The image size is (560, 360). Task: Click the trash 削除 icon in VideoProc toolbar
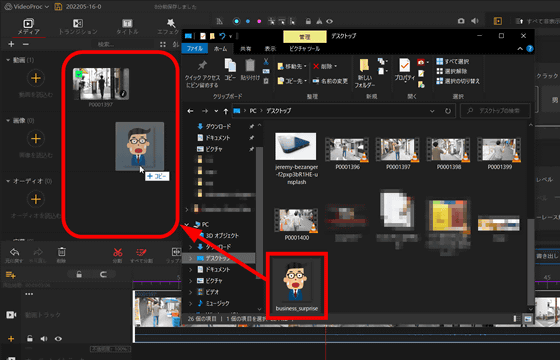click(61, 252)
